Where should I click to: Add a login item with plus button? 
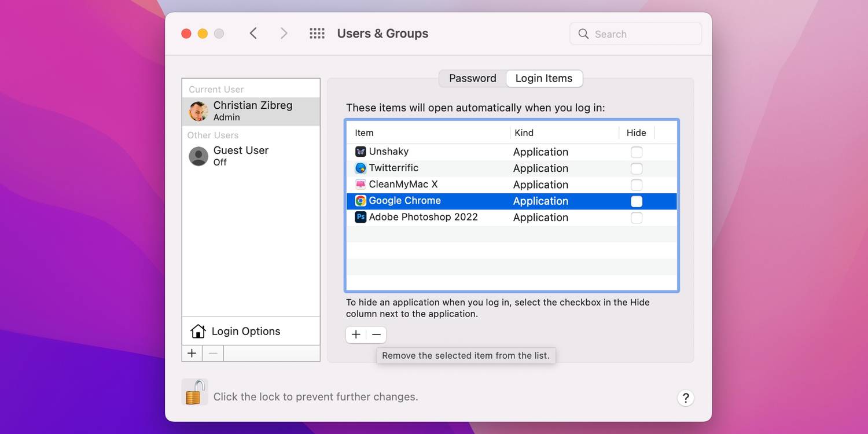pyautogui.click(x=356, y=335)
